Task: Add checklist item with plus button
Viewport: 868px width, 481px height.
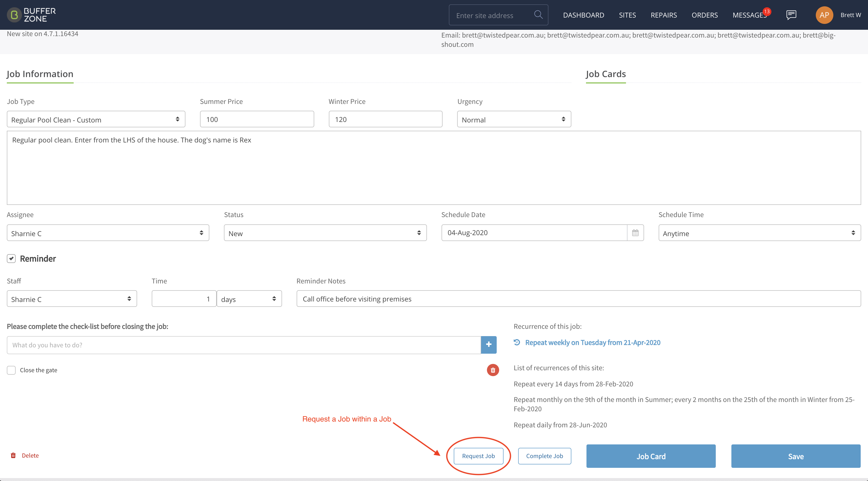Action: [x=489, y=345]
